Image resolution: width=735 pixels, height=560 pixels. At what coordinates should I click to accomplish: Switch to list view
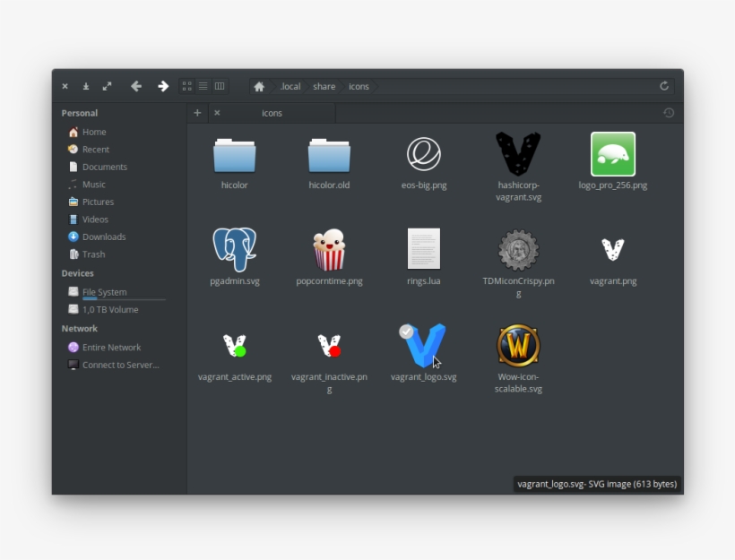pos(203,86)
